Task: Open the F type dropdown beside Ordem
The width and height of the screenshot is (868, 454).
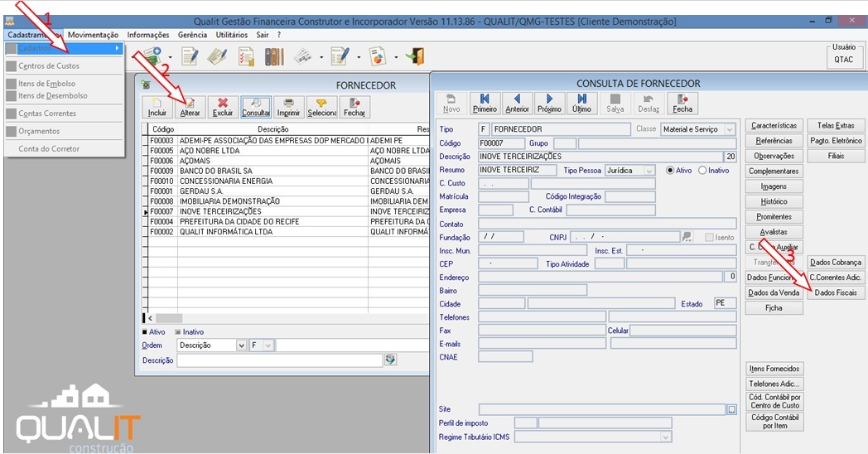Action: click(x=268, y=345)
